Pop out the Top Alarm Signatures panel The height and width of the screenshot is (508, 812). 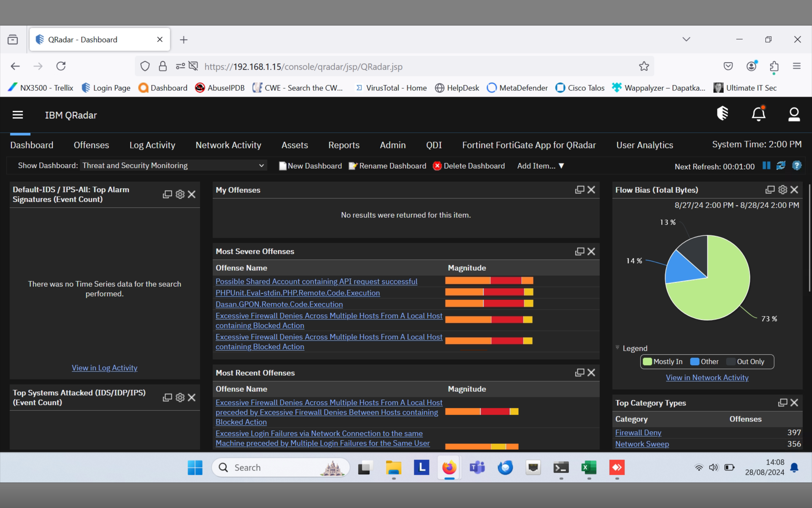point(167,194)
